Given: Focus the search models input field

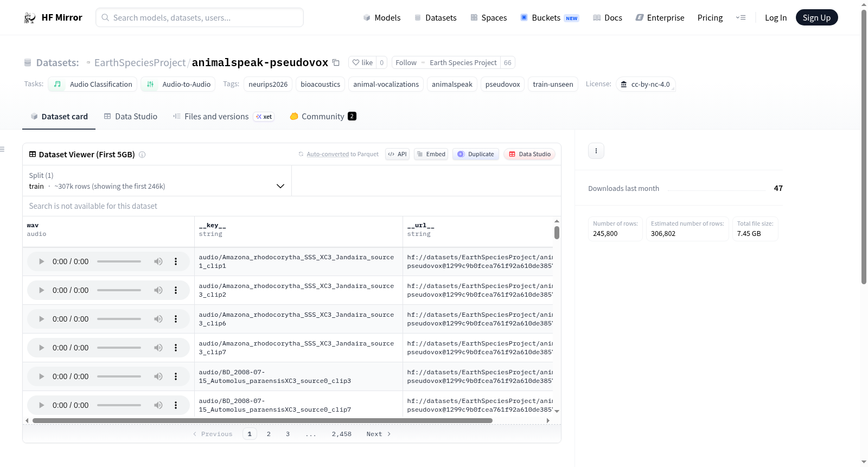Looking at the screenshot, I should pyautogui.click(x=200, y=17).
